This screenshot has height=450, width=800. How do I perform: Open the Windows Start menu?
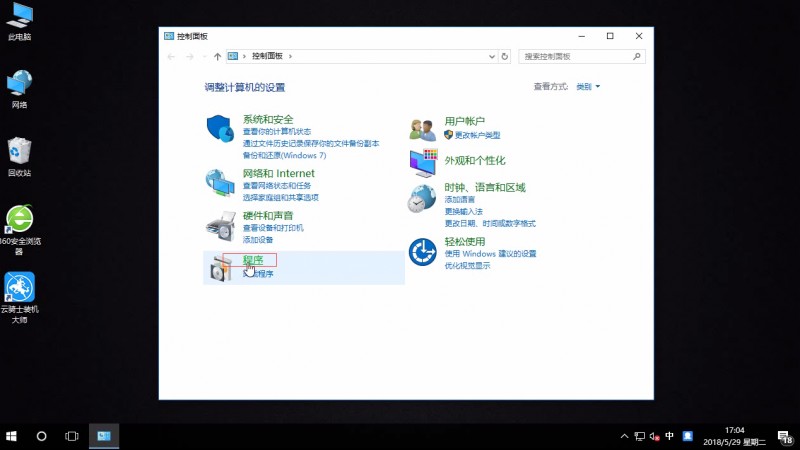(11, 436)
